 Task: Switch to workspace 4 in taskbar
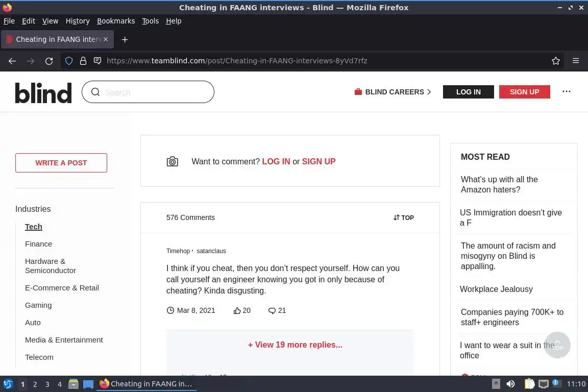tap(60, 384)
